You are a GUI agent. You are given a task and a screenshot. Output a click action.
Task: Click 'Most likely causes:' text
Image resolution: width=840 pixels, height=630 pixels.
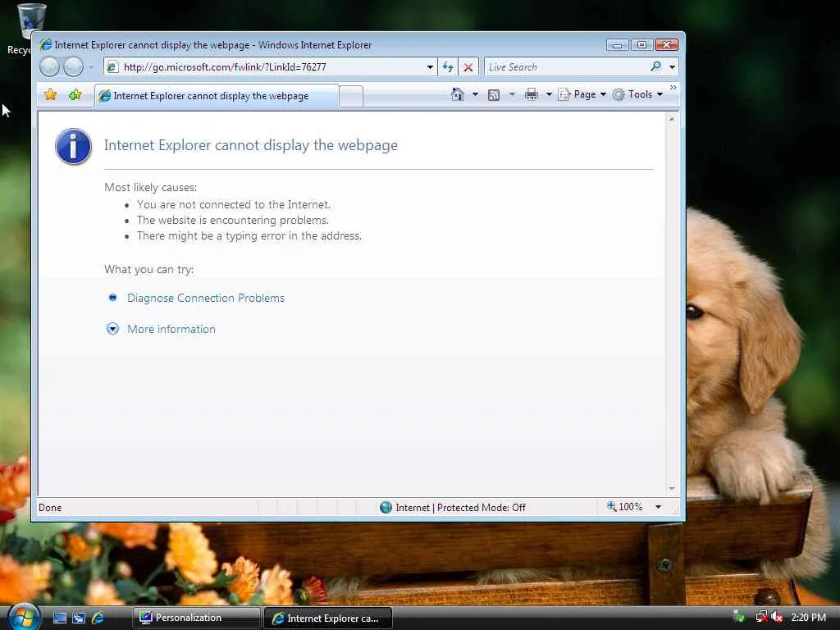[151, 188]
